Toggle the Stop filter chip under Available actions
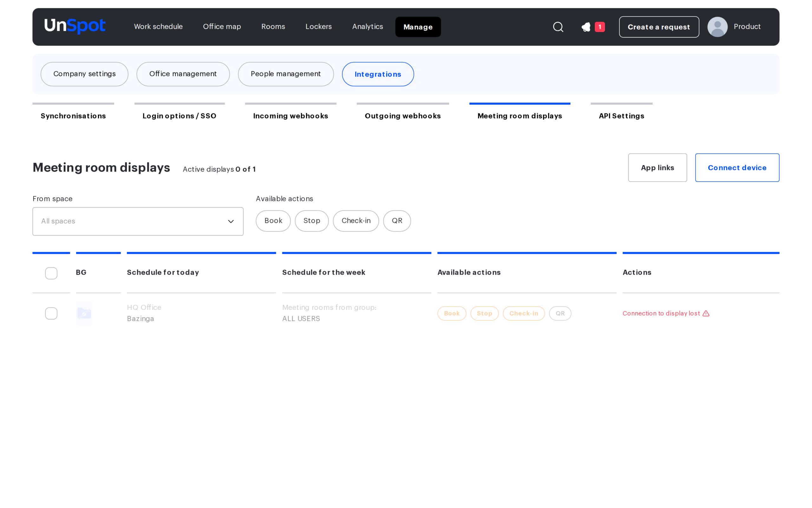The image size is (812, 508). pos(312,221)
